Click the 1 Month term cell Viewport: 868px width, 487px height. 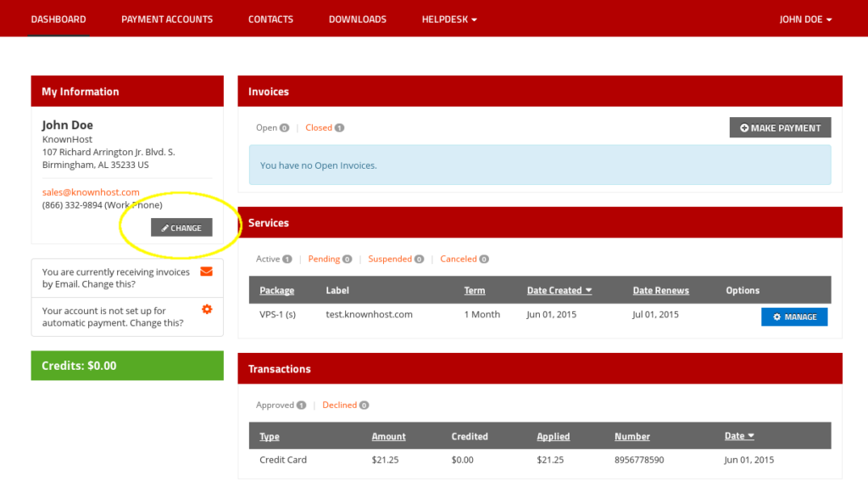pyautogui.click(x=482, y=314)
